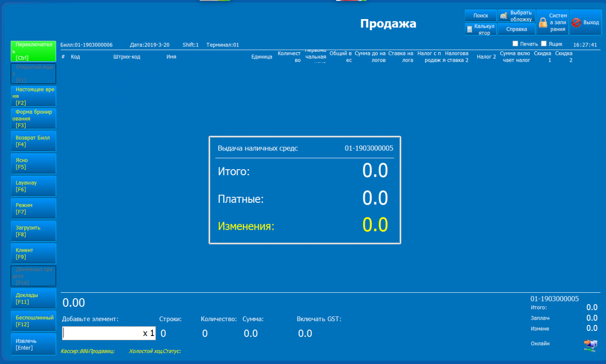Click the Код column header

coord(76,57)
